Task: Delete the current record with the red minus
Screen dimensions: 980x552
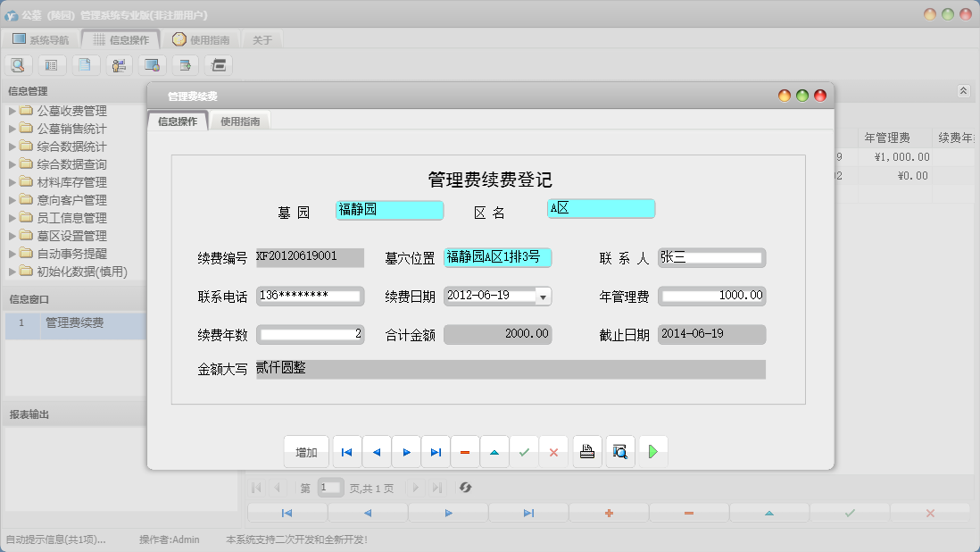Action: tap(464, 451)
